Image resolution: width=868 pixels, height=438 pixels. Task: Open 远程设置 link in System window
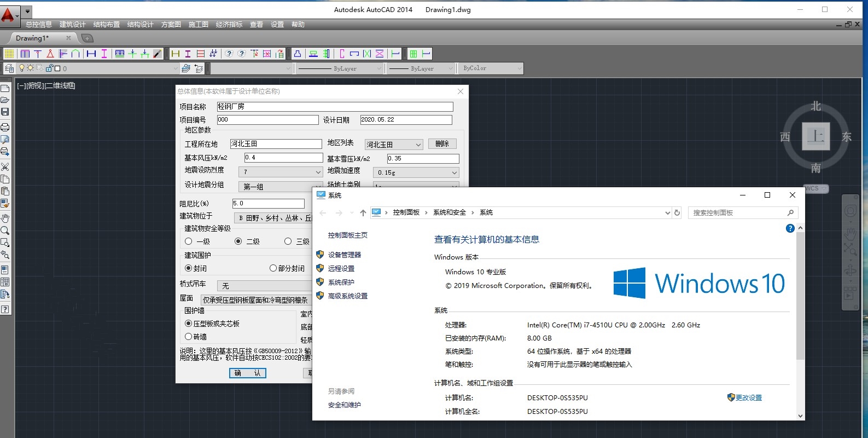pyautogui.click(x=341, y=268)
